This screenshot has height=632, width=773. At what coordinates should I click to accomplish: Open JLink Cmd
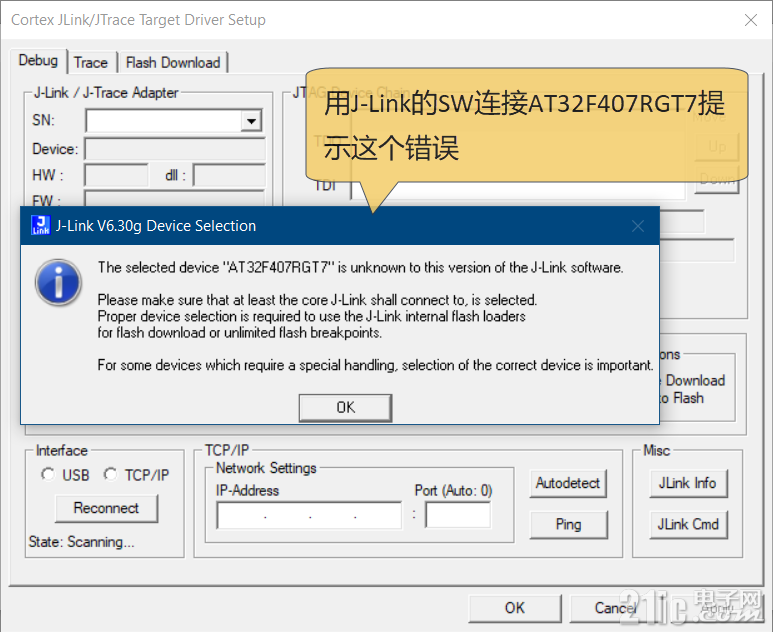coord(688,524)
